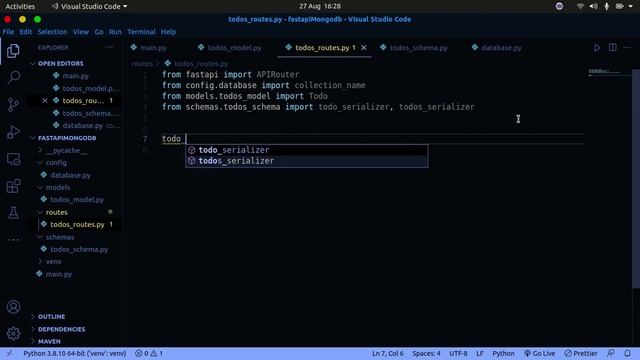
Task: Show additional activity bar views
Action: 13,240
